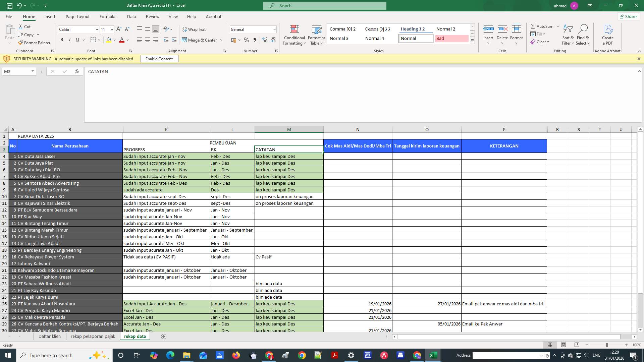Expand the Fill Color dropdown arrow
This screenshot has width=644, height=362.
pyautogui.click(x=114, y=40)
